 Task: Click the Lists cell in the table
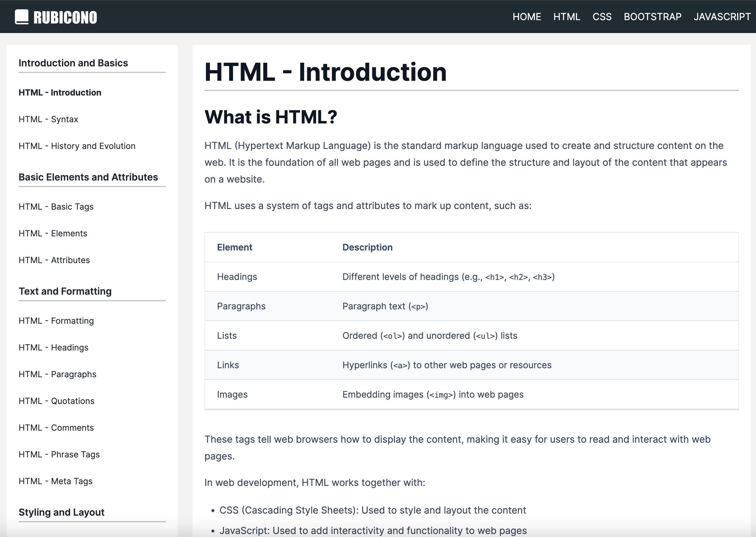coord(227,336)
